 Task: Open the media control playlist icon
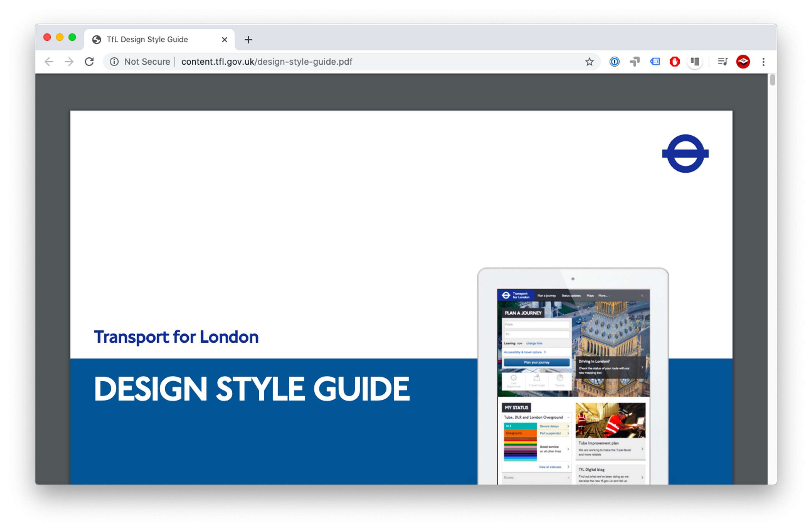723,62
